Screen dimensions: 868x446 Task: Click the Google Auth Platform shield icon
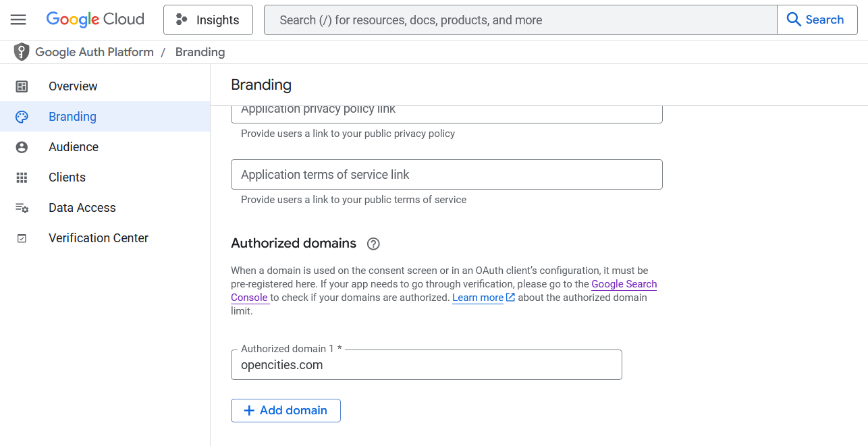pos(22,51)
